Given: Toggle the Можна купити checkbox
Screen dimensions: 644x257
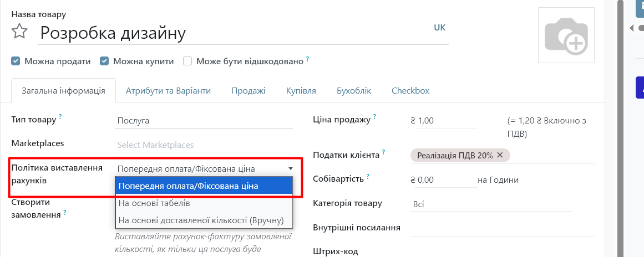Looking at the screenshot, I should [x=104, y=61].
